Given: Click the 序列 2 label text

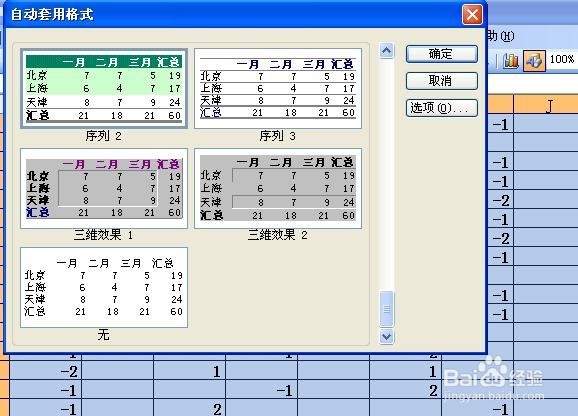Looking at the screenshot, I should tap(103, 136).
